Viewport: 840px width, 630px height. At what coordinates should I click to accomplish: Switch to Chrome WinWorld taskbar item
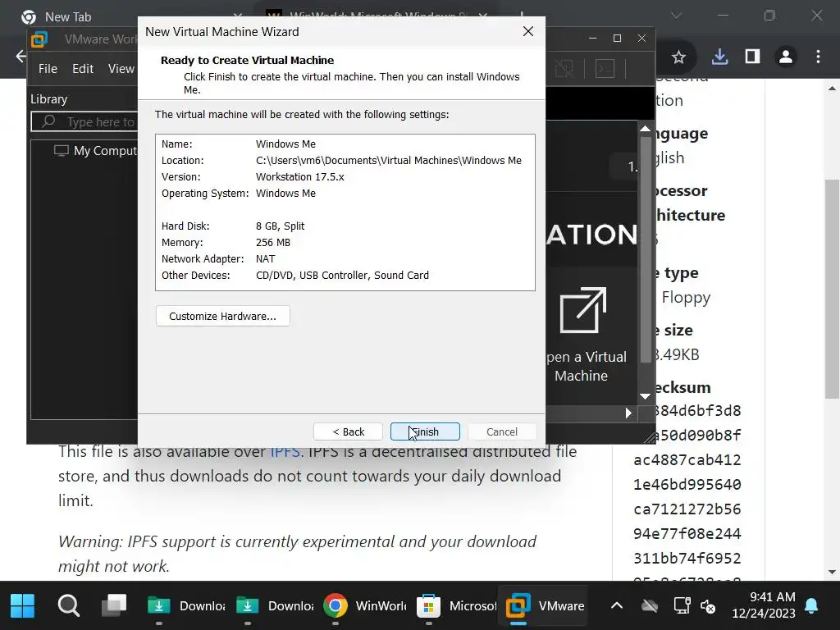pyautogui.click(x=364, y=606)
